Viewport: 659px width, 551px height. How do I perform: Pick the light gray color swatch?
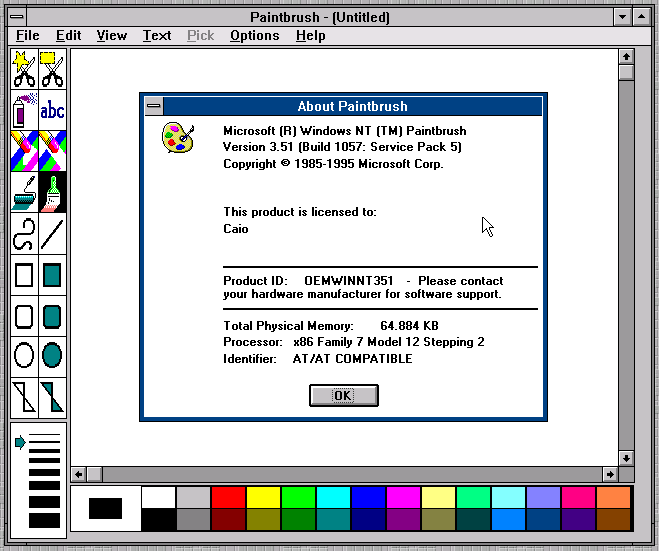click(193, 497)
